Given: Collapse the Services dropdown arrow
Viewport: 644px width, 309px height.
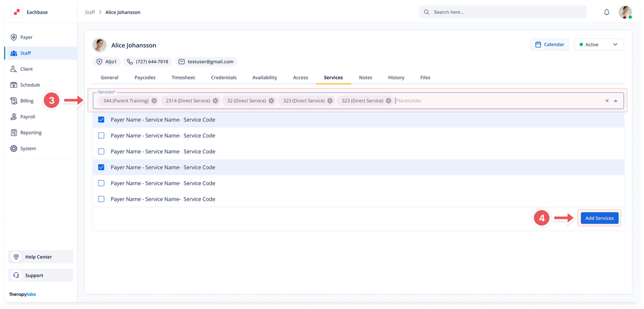Looking at the screenshot, I should 615,101.
